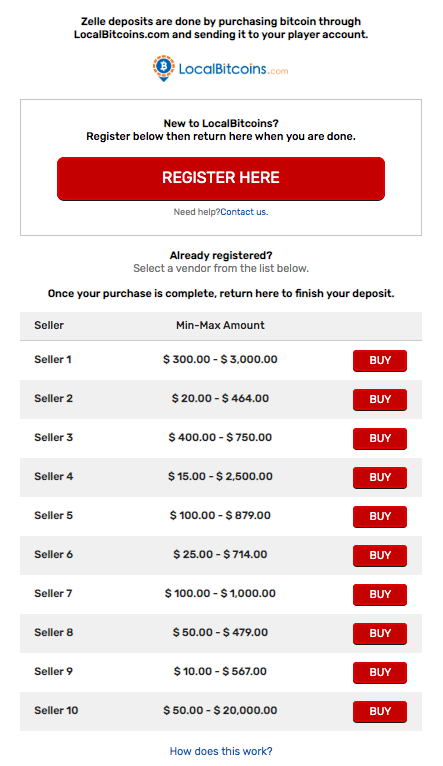The width and height of the screenshot is (443, 766).
Task: Buy from Seller 9
Action: coord(380,673)
